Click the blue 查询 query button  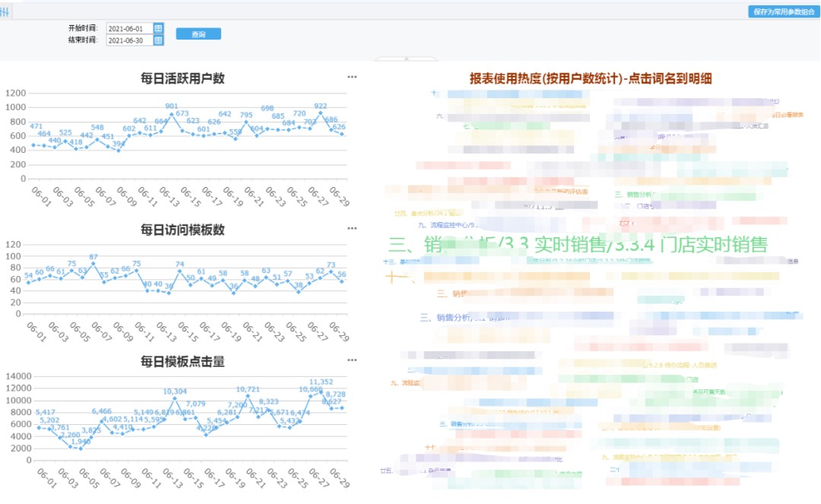tap(198, 33)
